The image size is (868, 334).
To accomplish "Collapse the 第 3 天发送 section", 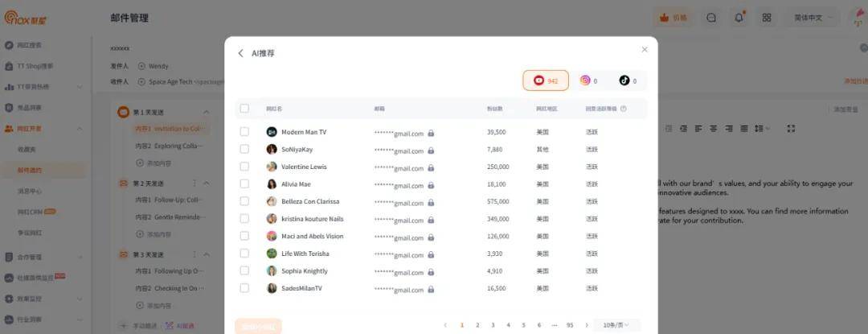I will [x=206, y=254].
